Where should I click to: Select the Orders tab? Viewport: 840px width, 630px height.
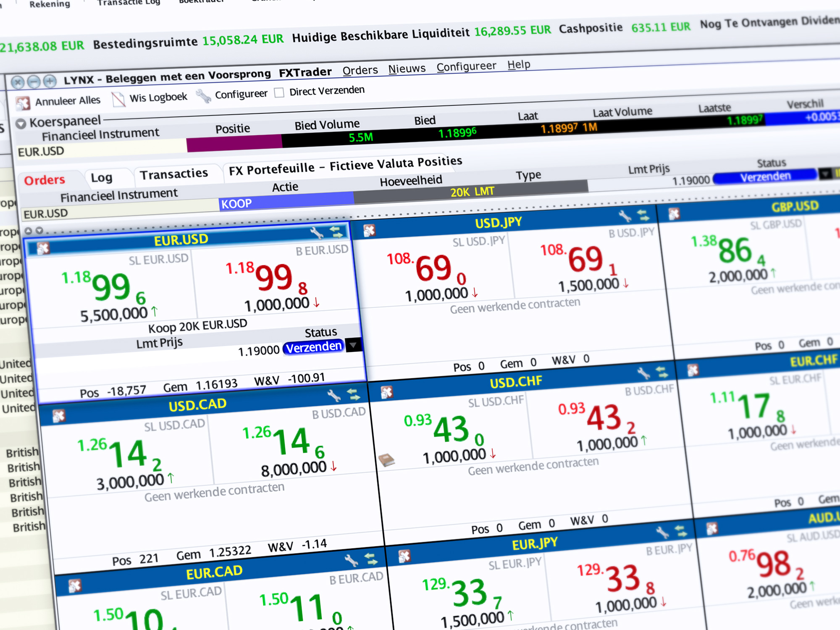tap(45, 180)
